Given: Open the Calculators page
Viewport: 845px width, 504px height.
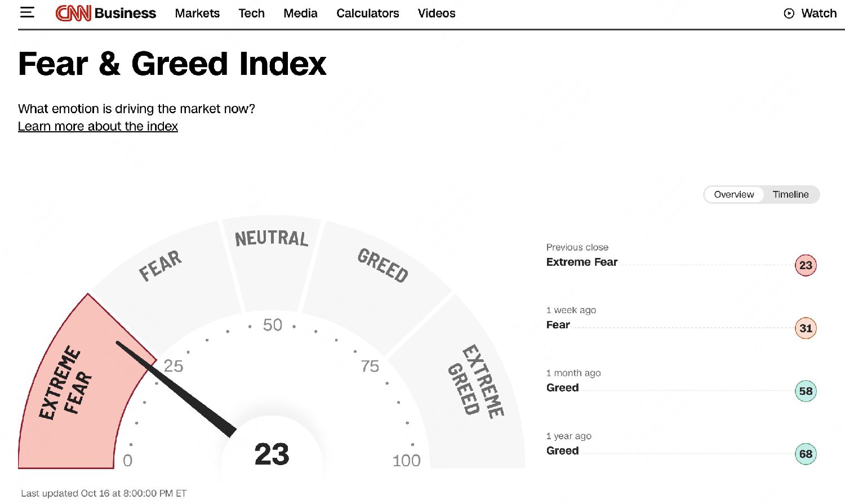Looking at the screenshot, I should [367, 13].
